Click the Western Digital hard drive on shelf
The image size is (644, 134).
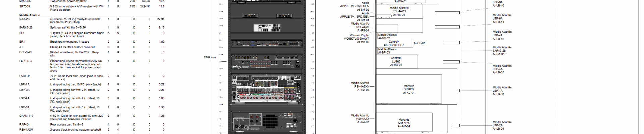(267, 28)
